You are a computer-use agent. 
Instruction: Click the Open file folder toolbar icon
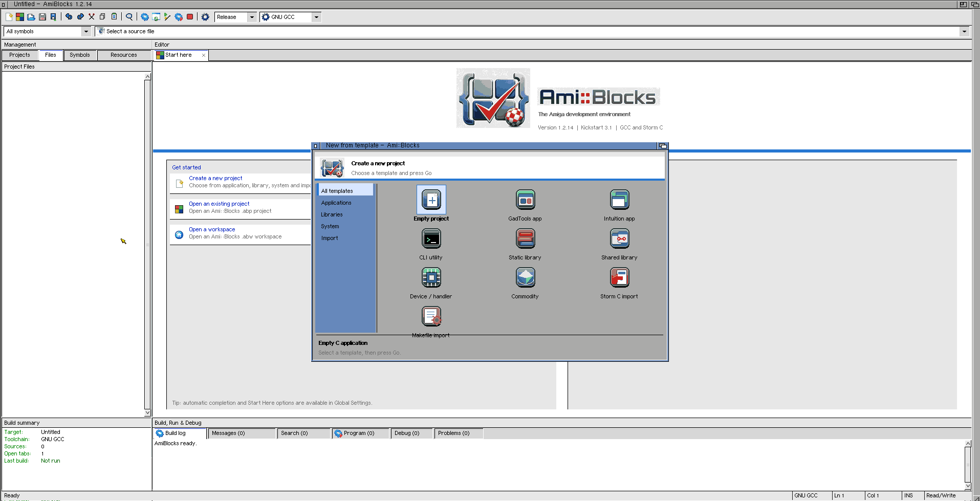31,17
